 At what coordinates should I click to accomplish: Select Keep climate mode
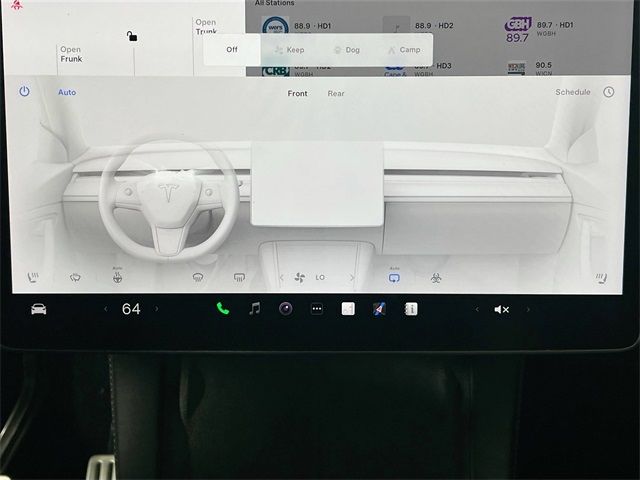289,50
